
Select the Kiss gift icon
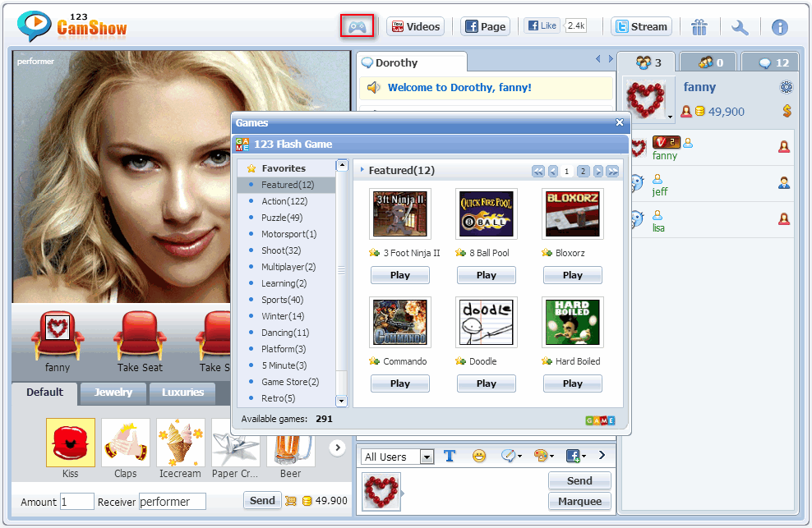pyautogui.click(x=71, y=443)
